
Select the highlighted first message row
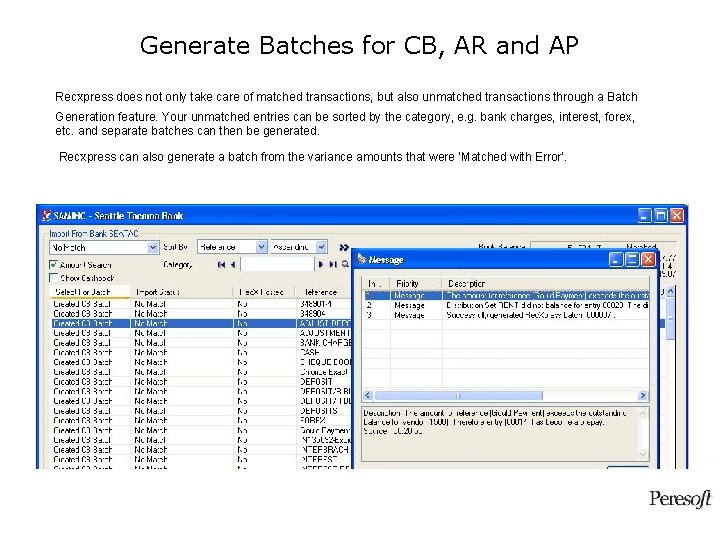click(x=506, y=295)
